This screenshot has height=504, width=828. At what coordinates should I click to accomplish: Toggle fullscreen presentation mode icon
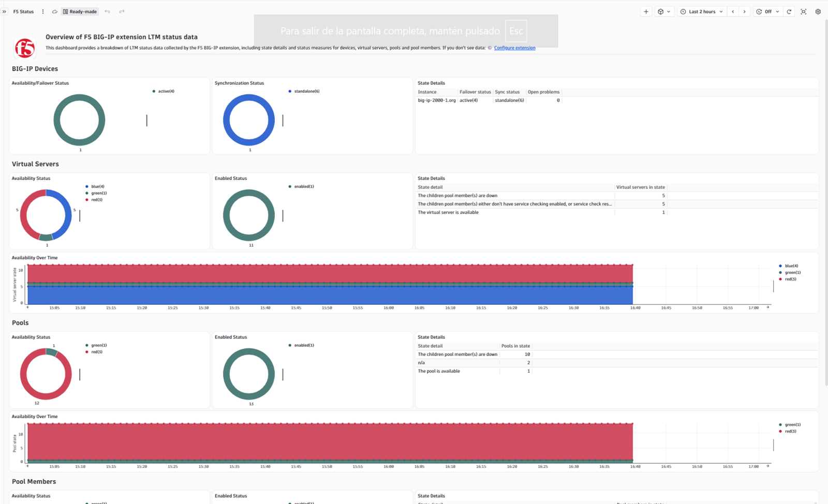coord(804,11)
